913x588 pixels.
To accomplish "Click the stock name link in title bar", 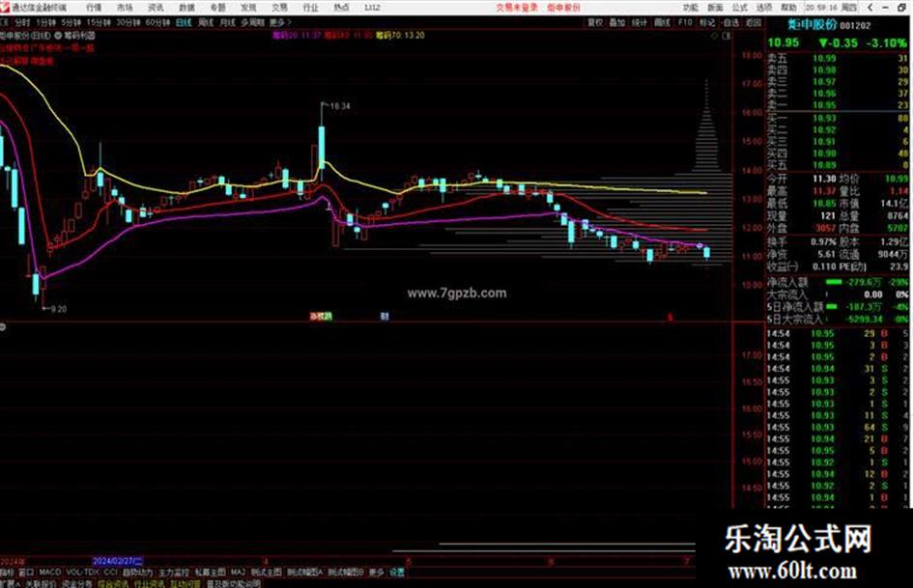I will 563,8.
